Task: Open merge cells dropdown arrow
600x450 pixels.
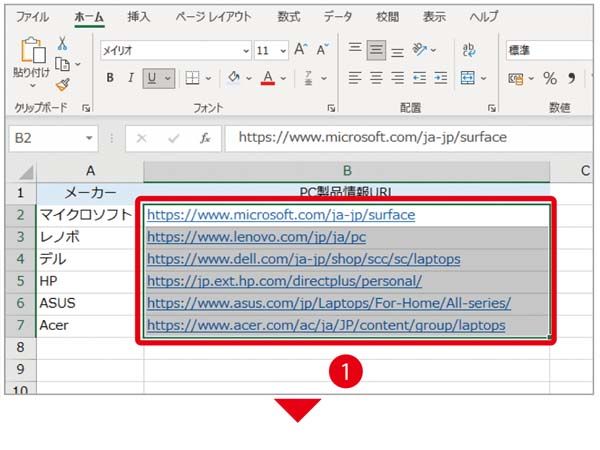Action: point(484,78)
